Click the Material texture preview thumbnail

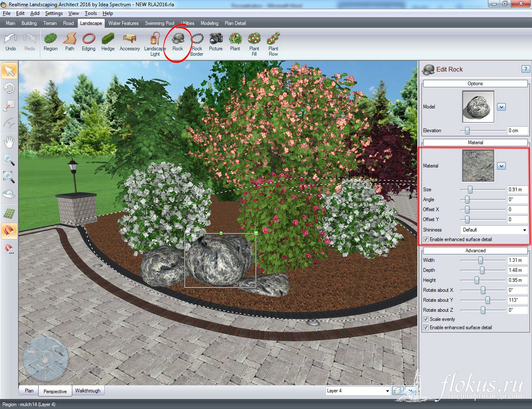coord(478,166)
